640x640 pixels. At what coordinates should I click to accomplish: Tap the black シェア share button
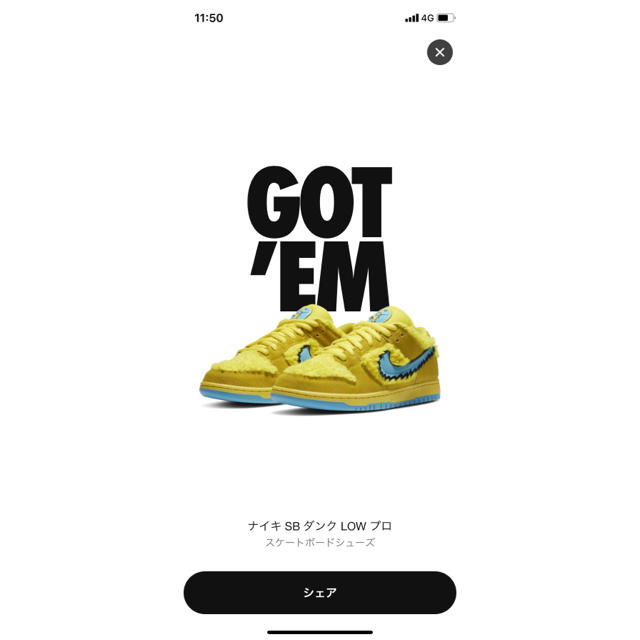tap(320, 592)
